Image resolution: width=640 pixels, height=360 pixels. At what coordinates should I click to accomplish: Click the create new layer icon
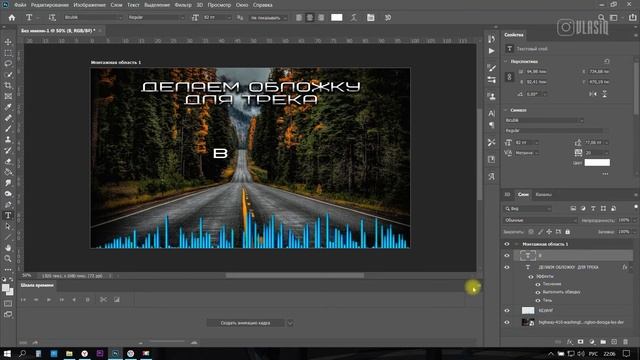614,342
